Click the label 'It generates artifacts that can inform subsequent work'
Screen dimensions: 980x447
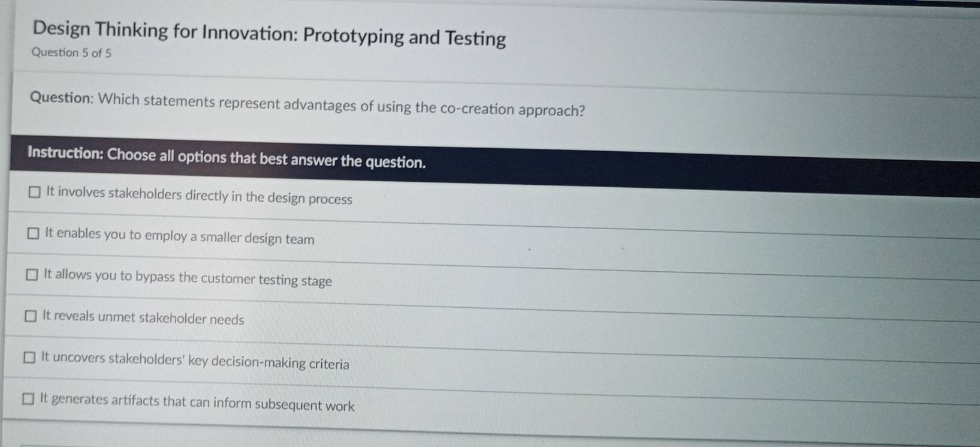(197, 403)
